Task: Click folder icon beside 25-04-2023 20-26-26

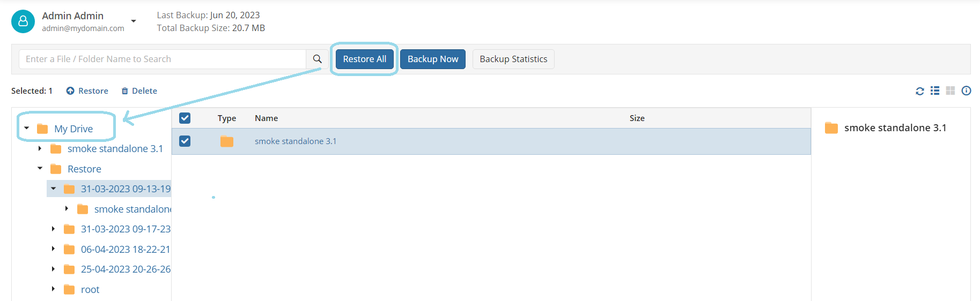Action: point(69,269)
